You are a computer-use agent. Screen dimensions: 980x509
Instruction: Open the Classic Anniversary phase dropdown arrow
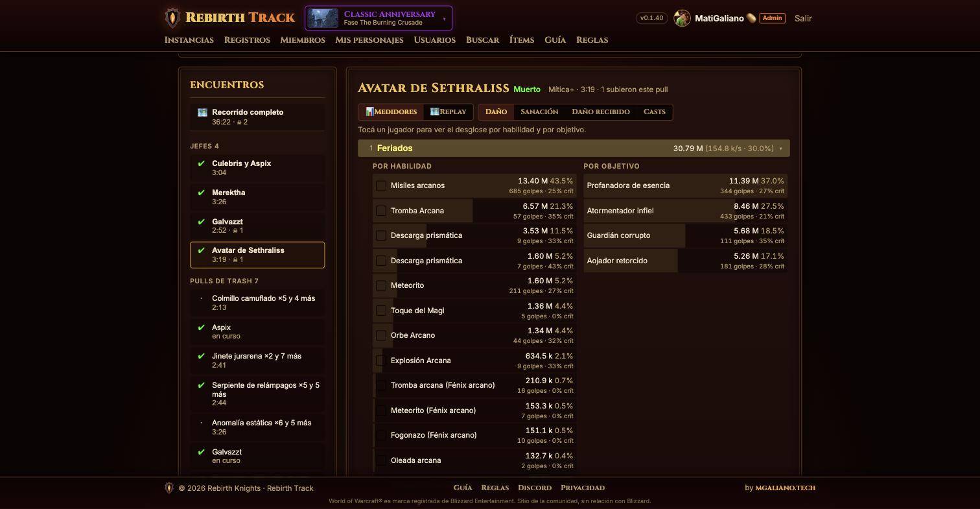click(x=444, y=19)
